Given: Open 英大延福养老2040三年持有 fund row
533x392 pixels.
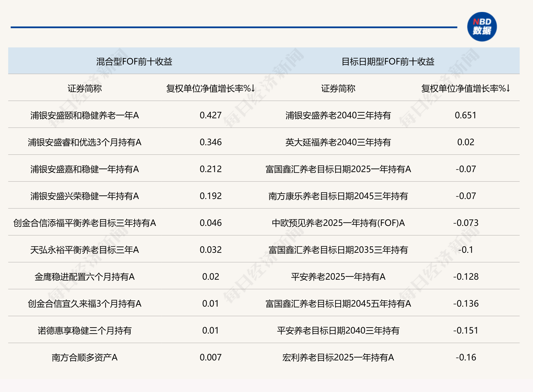Looking at the screenshot, I should pyautogui.click(x=338, y=142).
